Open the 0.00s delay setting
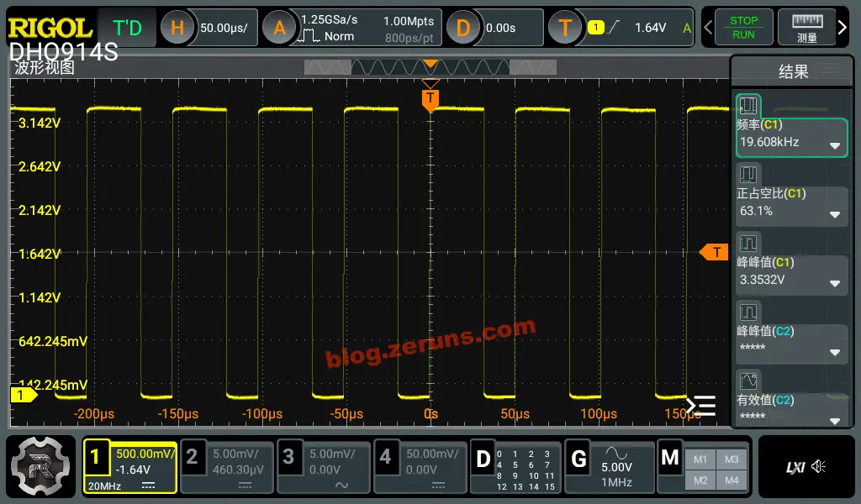Image resolution: width=861 pixels, height=504 pixels. pos(500,28)
